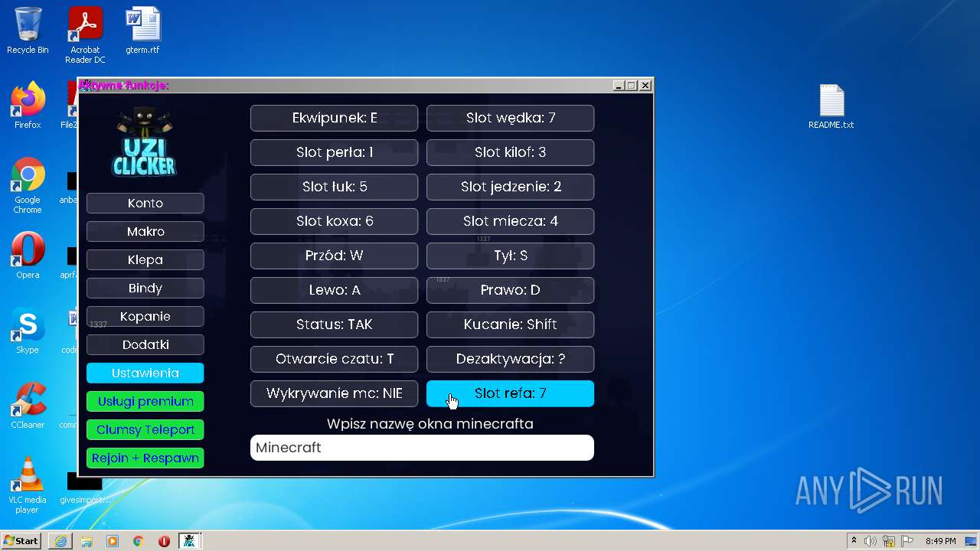Change the Tył: S keybind
980x551 pixels.
pyautogui.click(x=511, y=256)
